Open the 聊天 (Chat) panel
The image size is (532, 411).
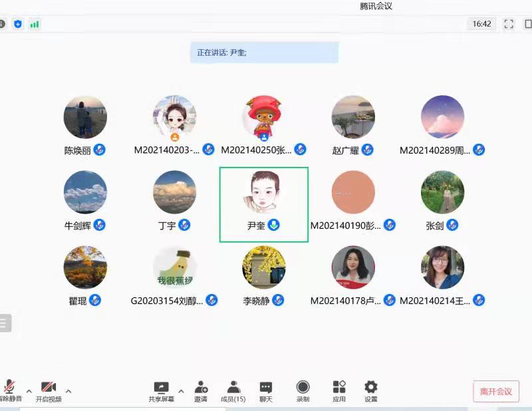[x=266, y=388]
